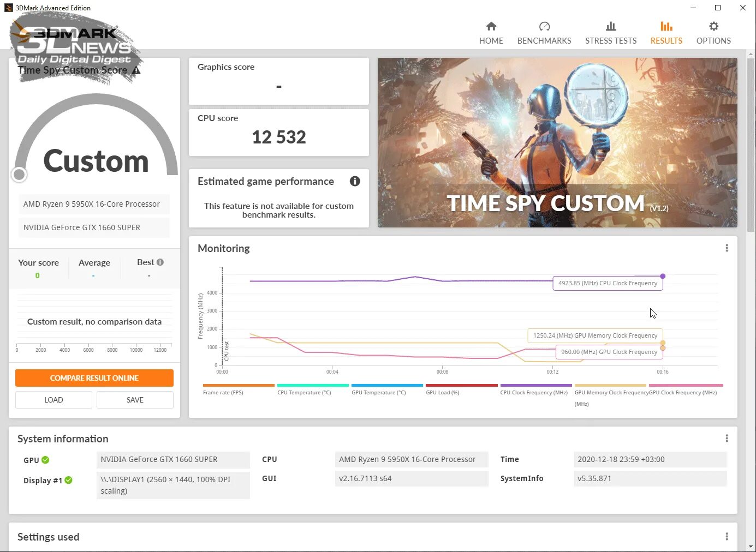
Task: Click the estimated game performance info icon
Action: tap(355, 181)
